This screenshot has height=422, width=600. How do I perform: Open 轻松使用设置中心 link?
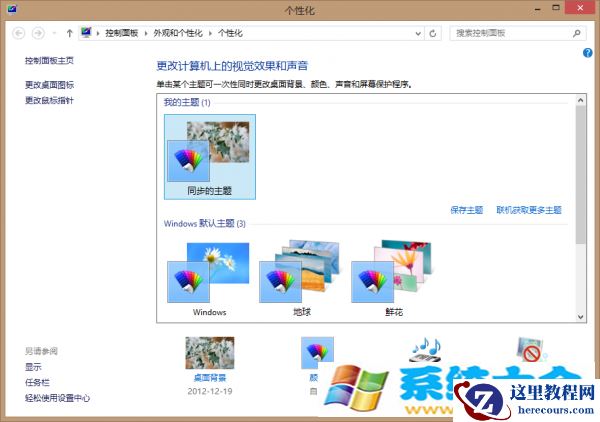coord(57,398)
